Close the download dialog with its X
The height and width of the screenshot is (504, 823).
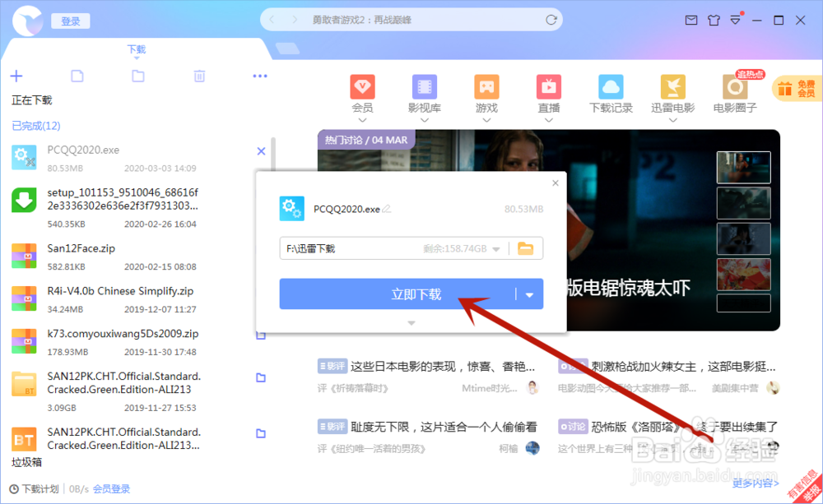[x=556, y=183]
